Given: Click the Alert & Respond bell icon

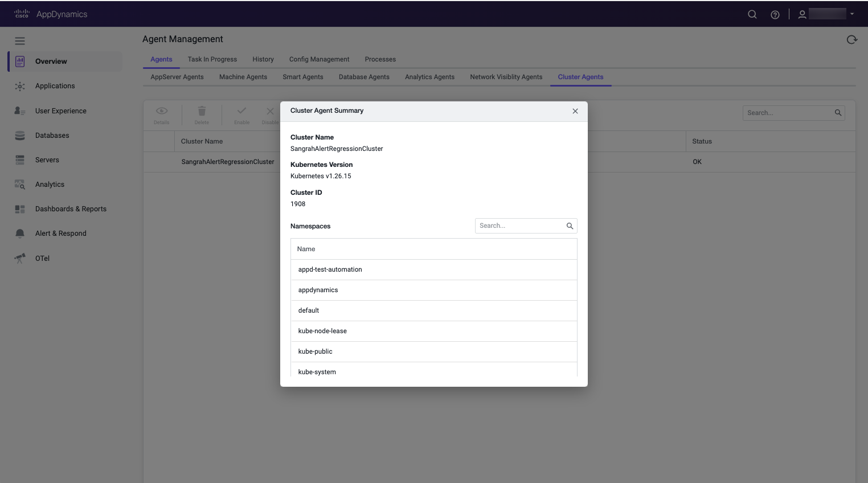Looking at the screenshot, I should click(x=20, y=234).
